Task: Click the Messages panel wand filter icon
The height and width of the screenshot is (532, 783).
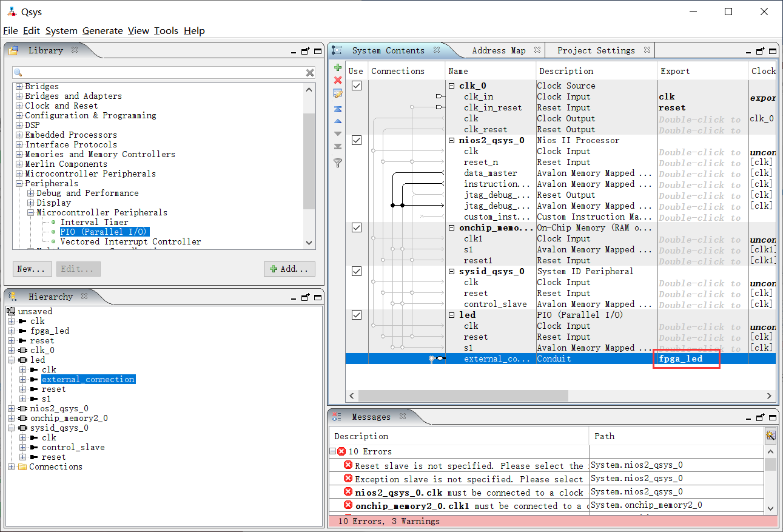Action: (770, 435)
